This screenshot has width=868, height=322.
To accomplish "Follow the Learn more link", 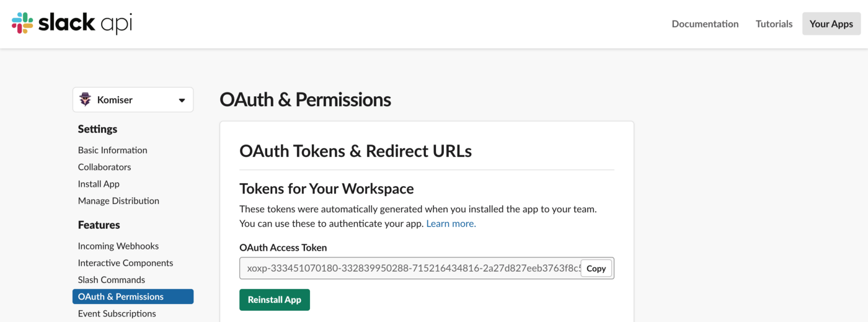I will [451, 223].
